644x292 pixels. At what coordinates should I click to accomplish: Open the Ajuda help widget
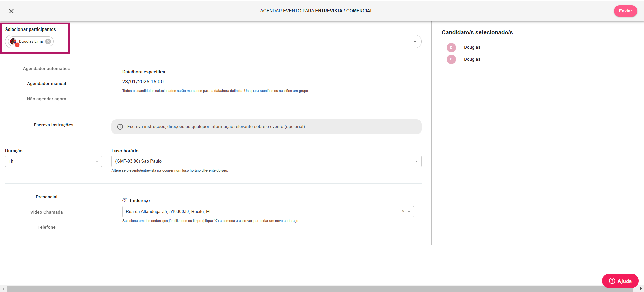click(620, 281)
